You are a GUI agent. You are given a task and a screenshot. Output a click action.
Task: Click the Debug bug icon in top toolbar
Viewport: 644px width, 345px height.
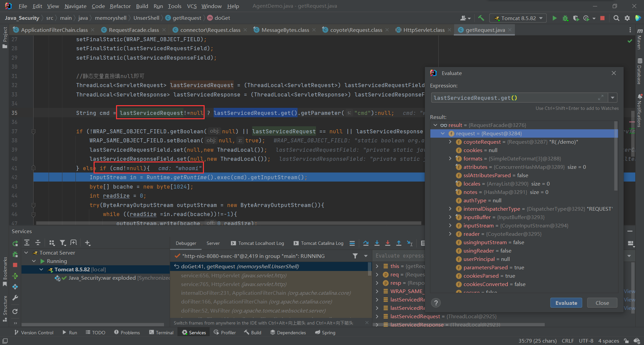tap(565, 18)
